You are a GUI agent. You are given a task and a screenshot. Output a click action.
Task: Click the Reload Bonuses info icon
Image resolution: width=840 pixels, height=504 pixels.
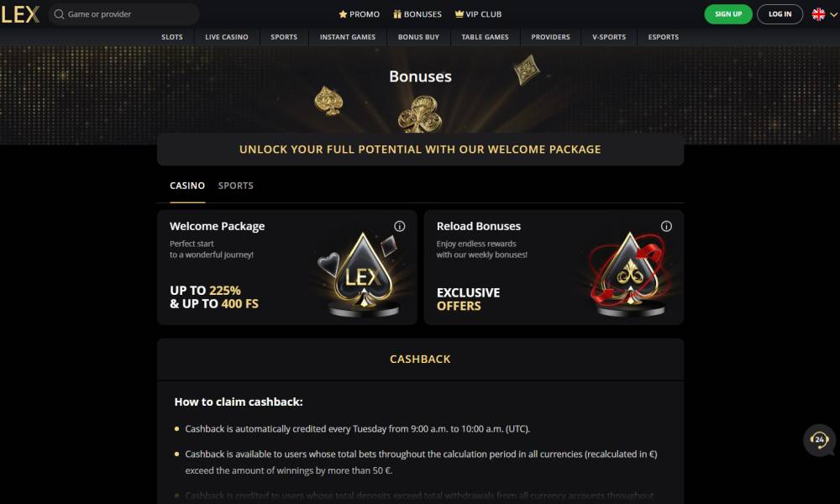666,226
